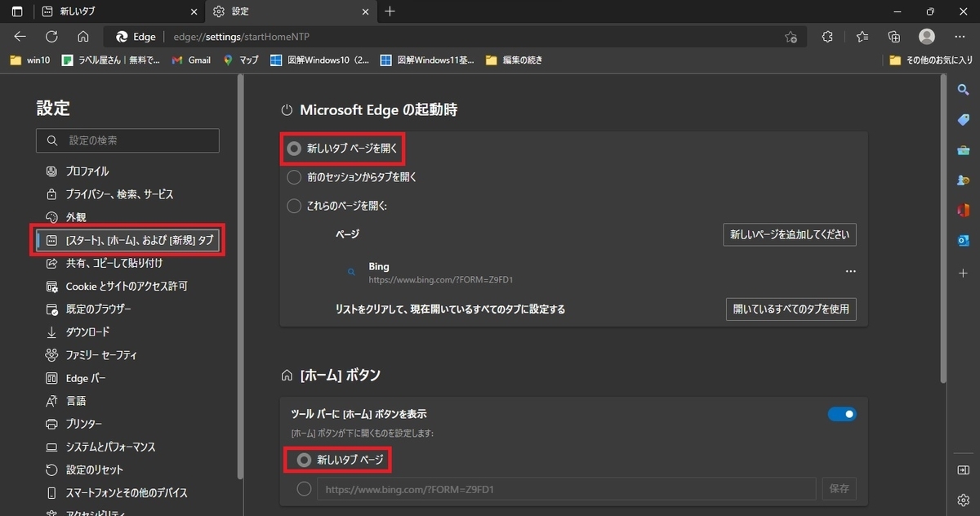Add a sidebar app with plus icon
Viewport: 980px width, 516px height.
click(x=963, y=272)
